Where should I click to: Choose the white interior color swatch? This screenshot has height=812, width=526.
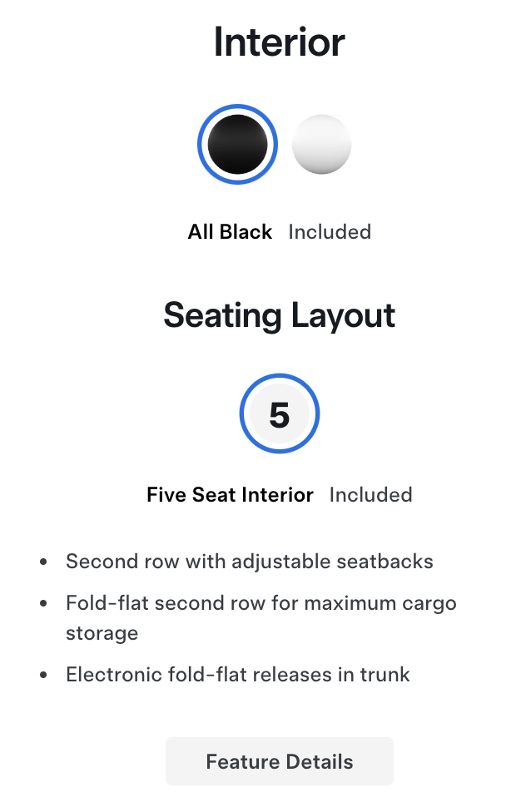321,145
